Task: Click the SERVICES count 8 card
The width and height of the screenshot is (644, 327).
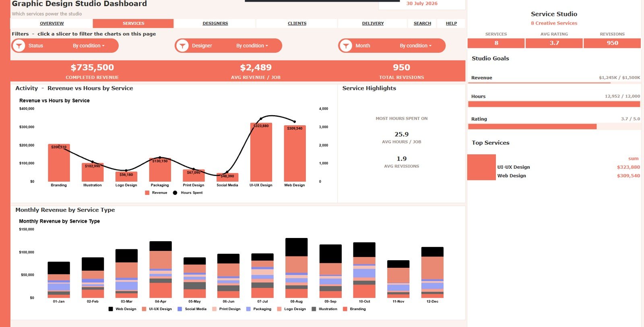Action: (496, 43)
